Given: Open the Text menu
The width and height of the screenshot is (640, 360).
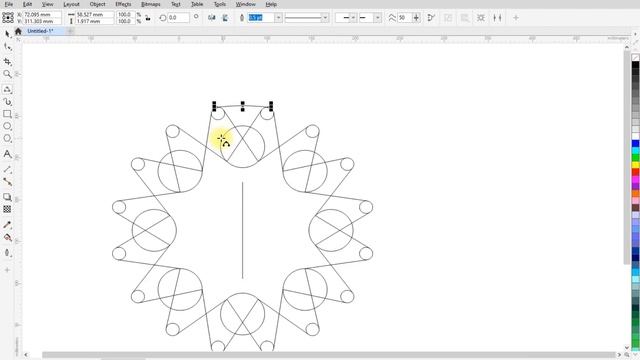Looking at the screenshot, I should pyautogui.click(x=176, y=4).
